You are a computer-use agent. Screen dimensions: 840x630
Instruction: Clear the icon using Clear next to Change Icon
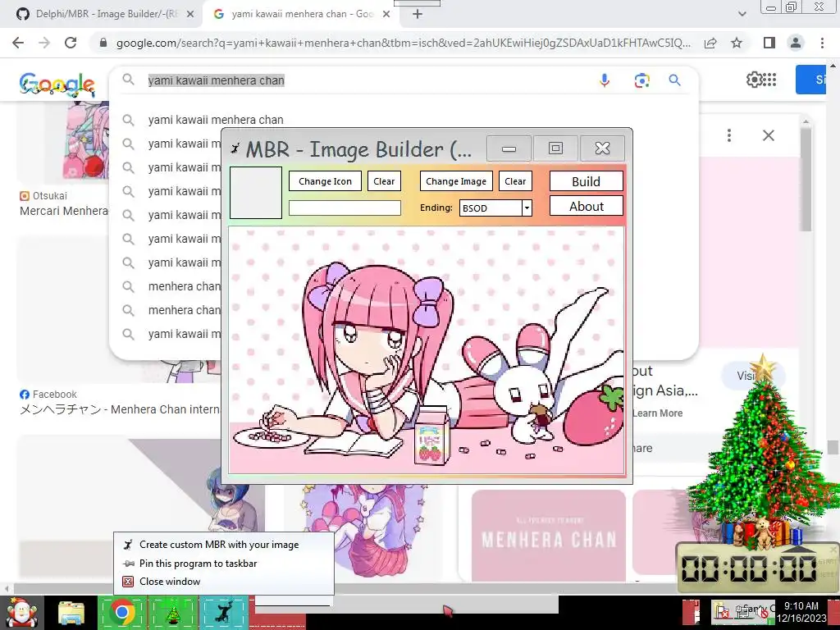click(384, 181)
